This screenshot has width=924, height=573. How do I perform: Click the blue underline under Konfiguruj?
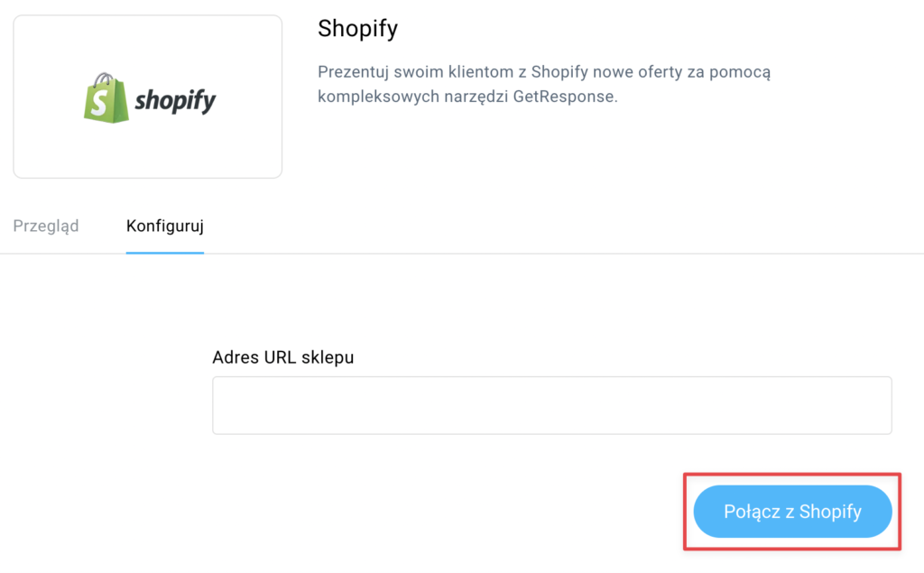click(x=165, y=253)
